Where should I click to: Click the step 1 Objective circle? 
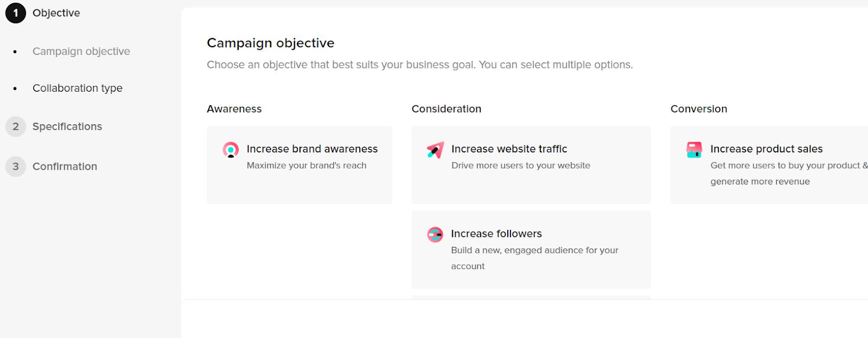pyautogui.click(x=16, y=13)
